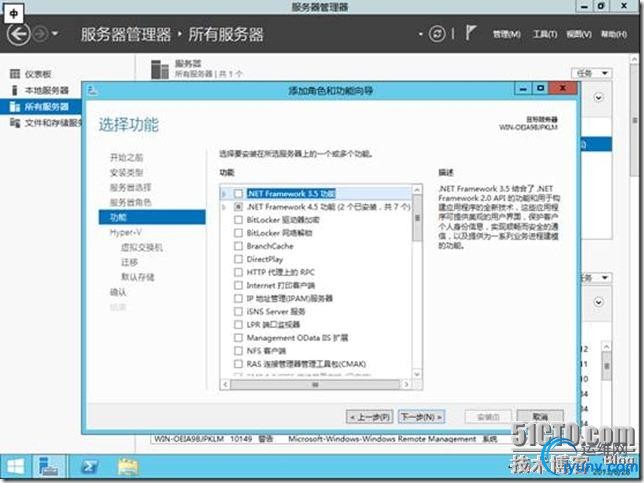Open the 任务 dropdown in the servers panel
The width and height of the screenshot is (644, 483).
point(591,73)
